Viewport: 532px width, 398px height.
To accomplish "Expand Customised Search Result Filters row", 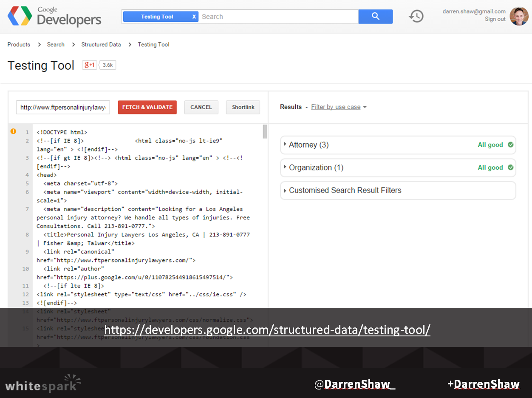I will [345, 190].
